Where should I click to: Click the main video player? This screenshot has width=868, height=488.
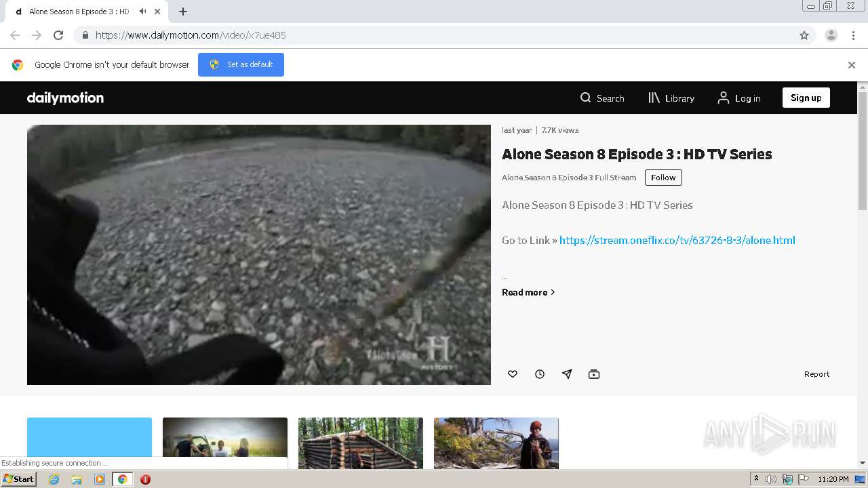[x=259, y=255]
